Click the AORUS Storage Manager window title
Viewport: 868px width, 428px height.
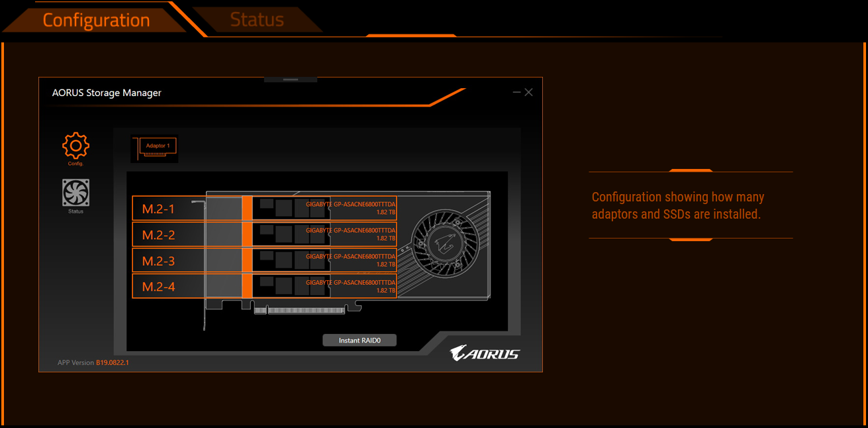[x=107, y=93]
